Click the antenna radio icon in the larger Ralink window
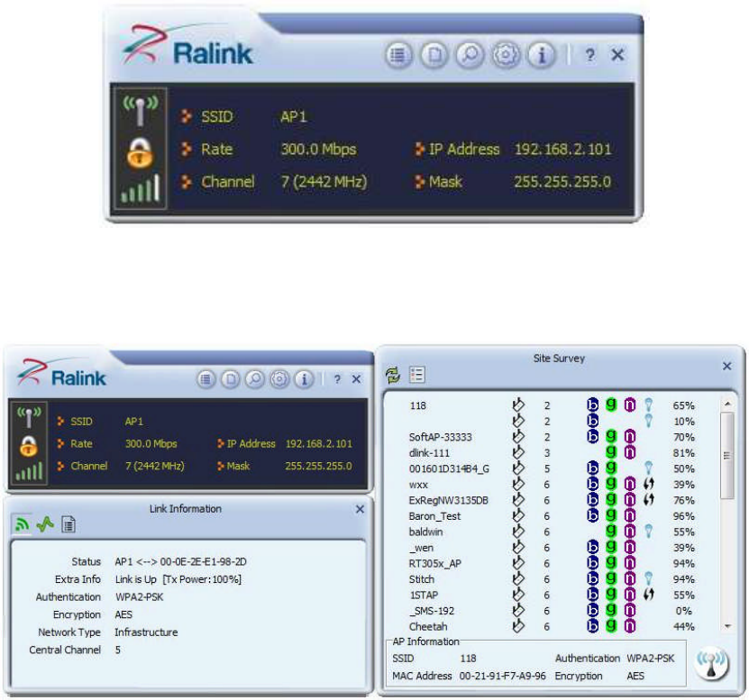Screen dimensions: 749x700 140,111
